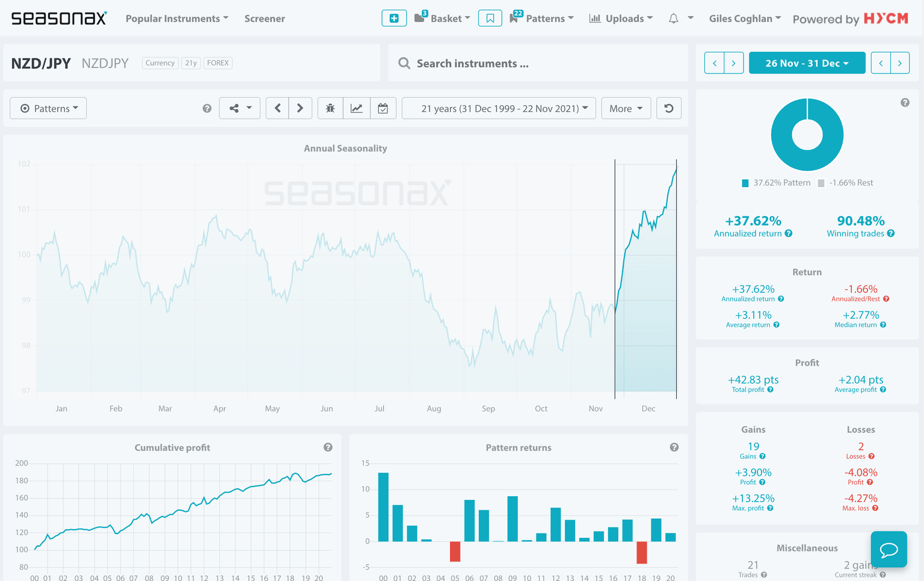
Task: Click the calendar check icon button
Action: pos(383,108)
